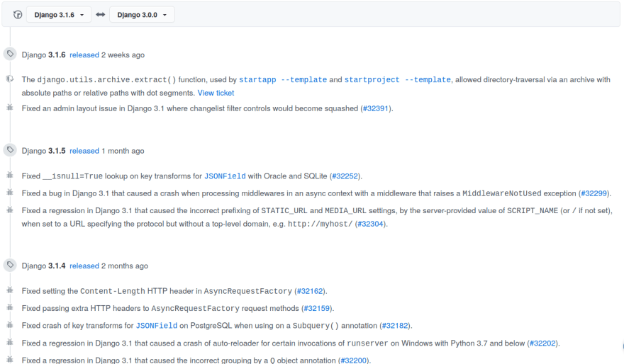This screenshot has width=624, height=364.
Task: Click bug icon beside MiddlewareNotUsed entry
Action: tap(10, 193)
